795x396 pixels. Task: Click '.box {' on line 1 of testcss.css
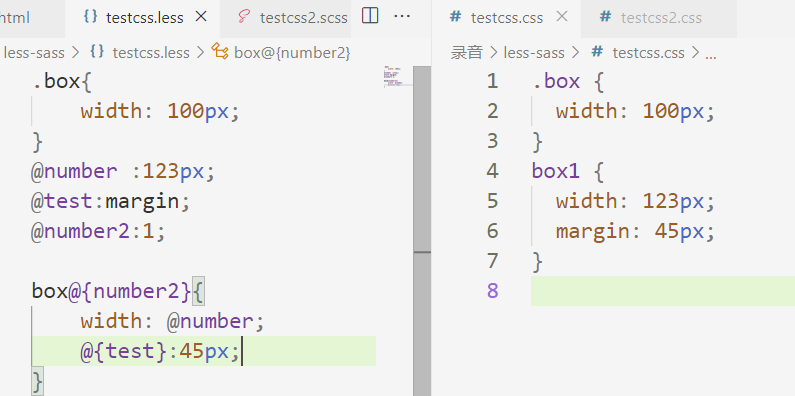[568, 82]
